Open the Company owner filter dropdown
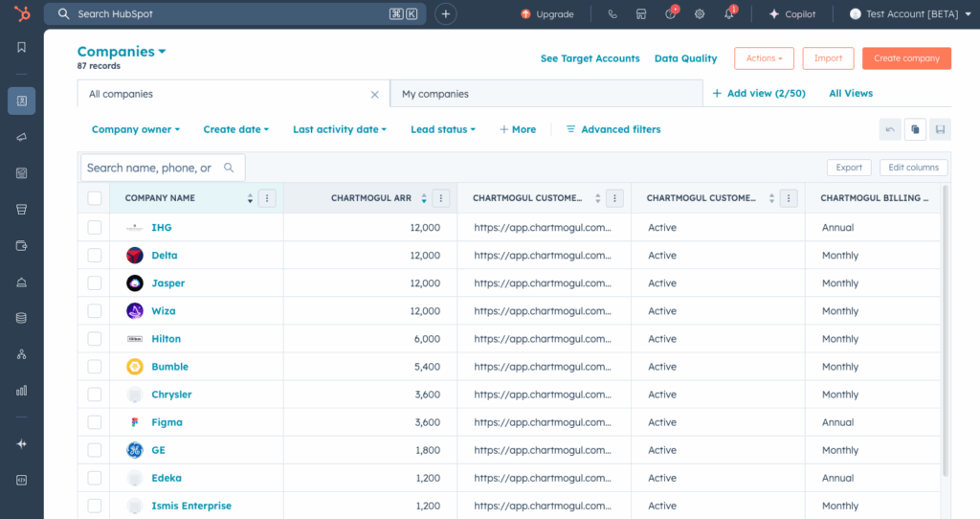 pyautogui.click(x=136, y=129)
